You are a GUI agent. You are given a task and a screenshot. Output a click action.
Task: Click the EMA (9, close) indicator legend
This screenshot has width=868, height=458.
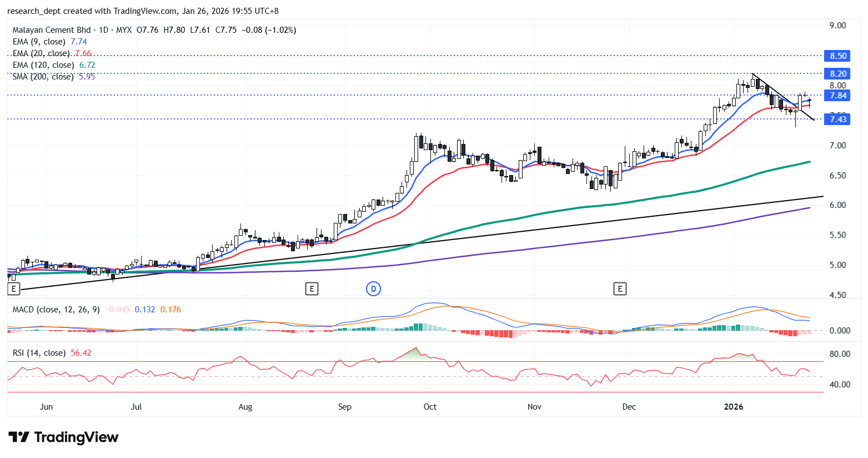click(39, 42)
